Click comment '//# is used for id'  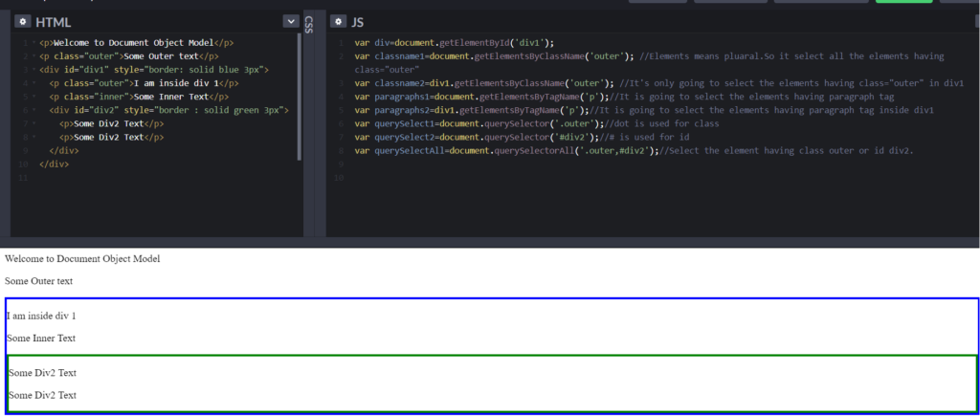(x=646, y=138)
